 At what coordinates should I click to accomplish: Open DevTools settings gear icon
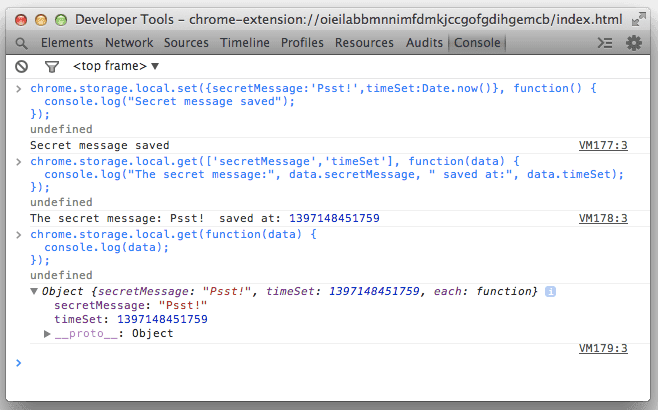coord(634,43)
